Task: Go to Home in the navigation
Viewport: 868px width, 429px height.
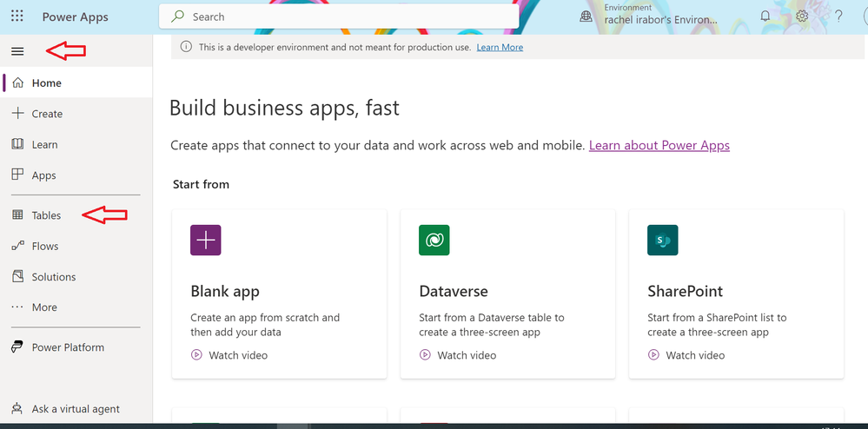Action: (47, 83)
